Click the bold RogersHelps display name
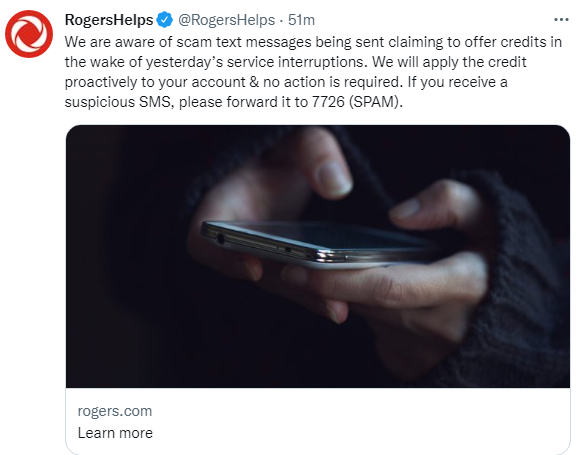The width and height of the screenshot is (577, 455). click(109, 20)
